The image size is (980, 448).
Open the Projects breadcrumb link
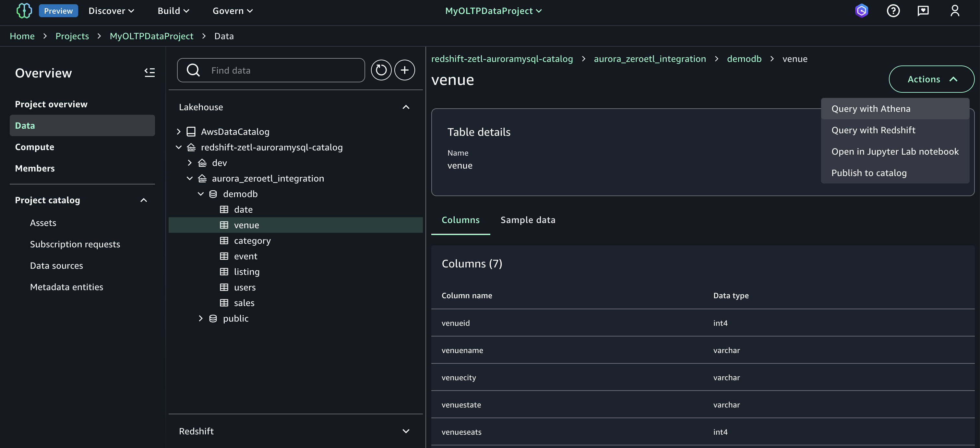pyautogui.click(x=72, y=36)
